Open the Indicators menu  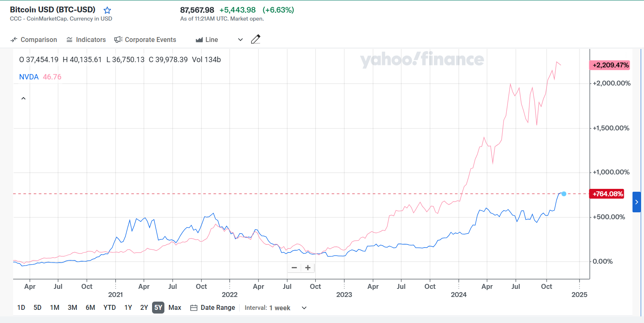point(86,40)
